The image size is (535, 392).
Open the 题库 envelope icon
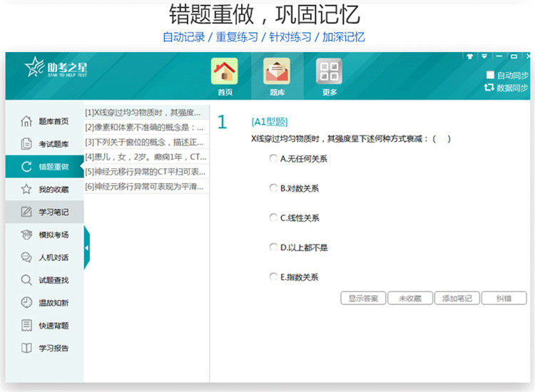click(277, 71)
